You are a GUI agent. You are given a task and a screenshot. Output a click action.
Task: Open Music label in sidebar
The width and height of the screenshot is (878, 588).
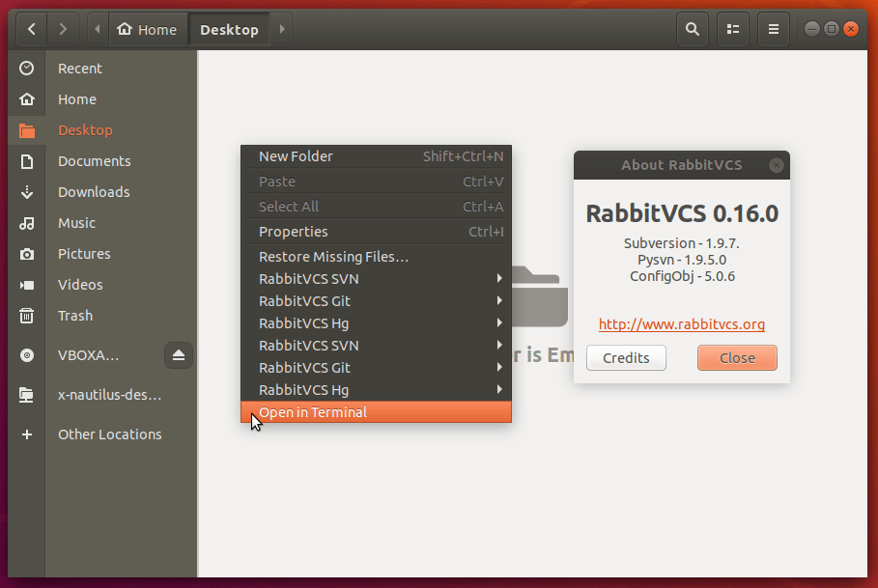click(76, 223)
